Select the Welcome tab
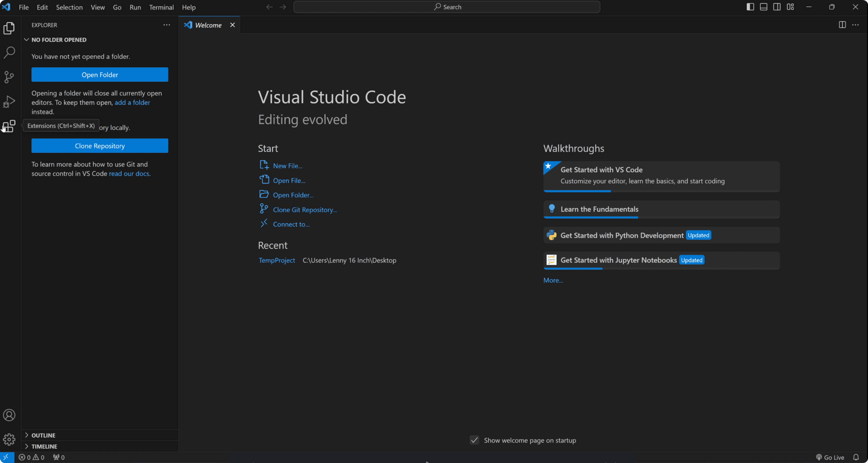868x463 pixels. [x=209, y=25]
